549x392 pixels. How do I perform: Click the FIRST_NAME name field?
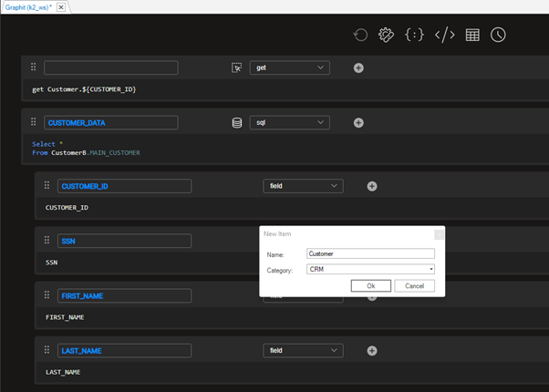click(x=124, y=295)
